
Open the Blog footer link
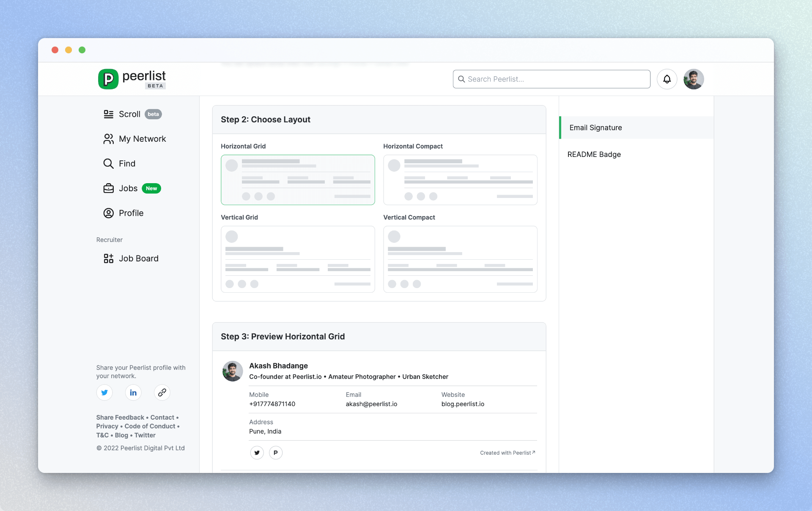click(x=121, y=435)
